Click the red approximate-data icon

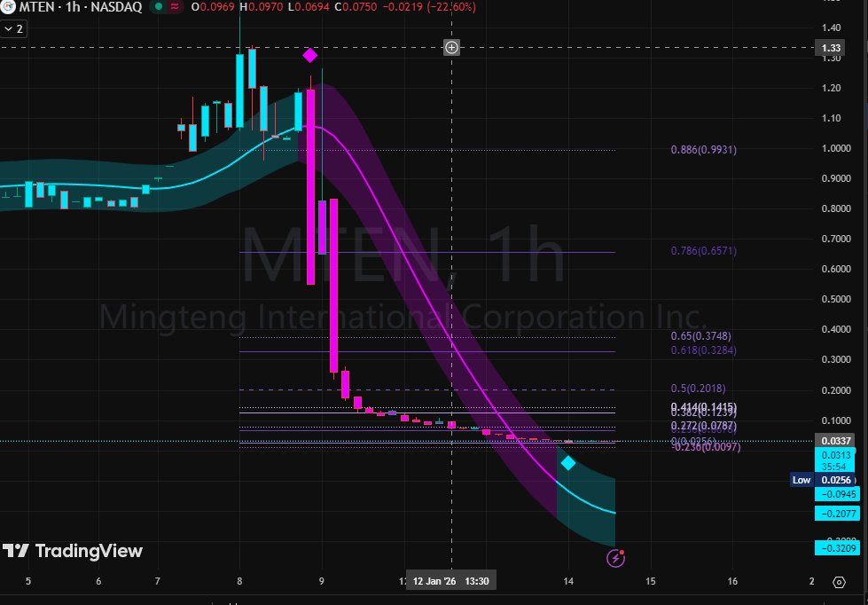[x=175, y=6]
